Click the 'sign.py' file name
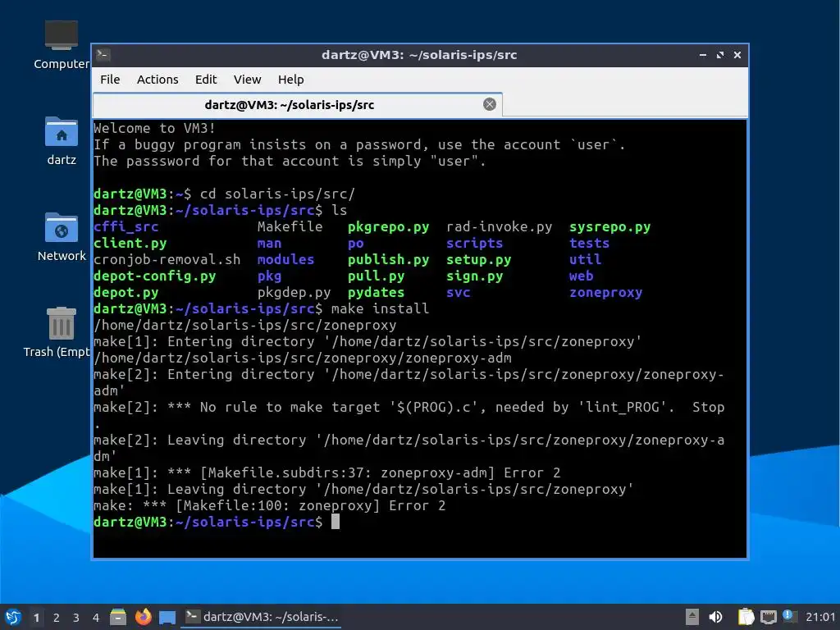840x630 pixels. 475,276
